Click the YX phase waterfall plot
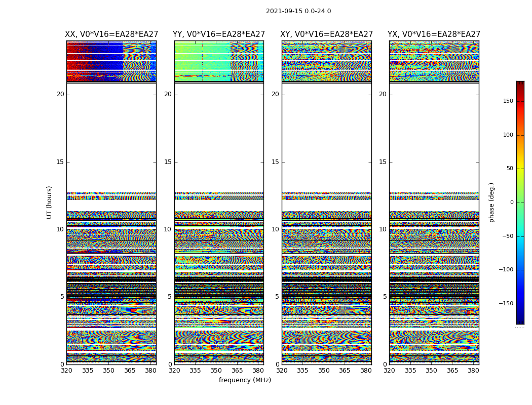Image resolution: width=532 pixels, height=405 pixels. (x=434, y=202)
